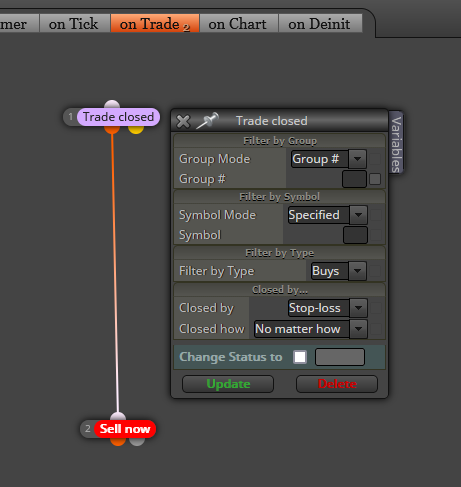This screenshot has height=487, width=461.
Task: Click the yellow output connector of Trade closed
Action: point(136,129)
